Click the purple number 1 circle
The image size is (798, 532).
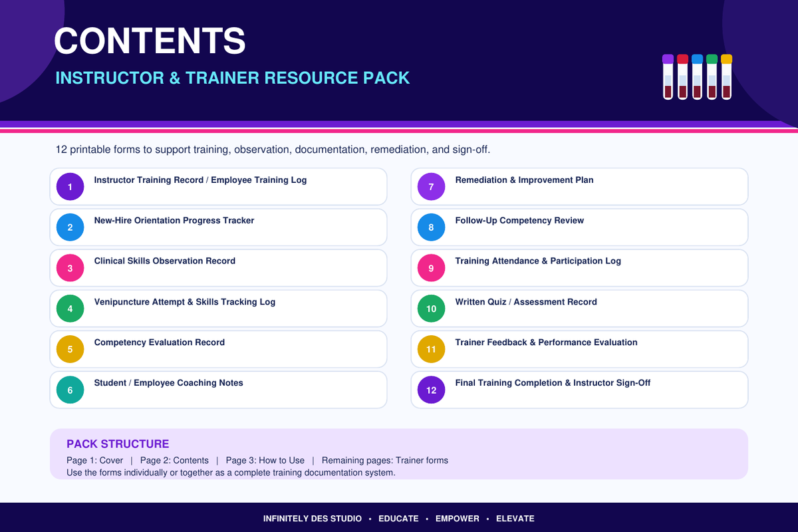tap(70, 187)
